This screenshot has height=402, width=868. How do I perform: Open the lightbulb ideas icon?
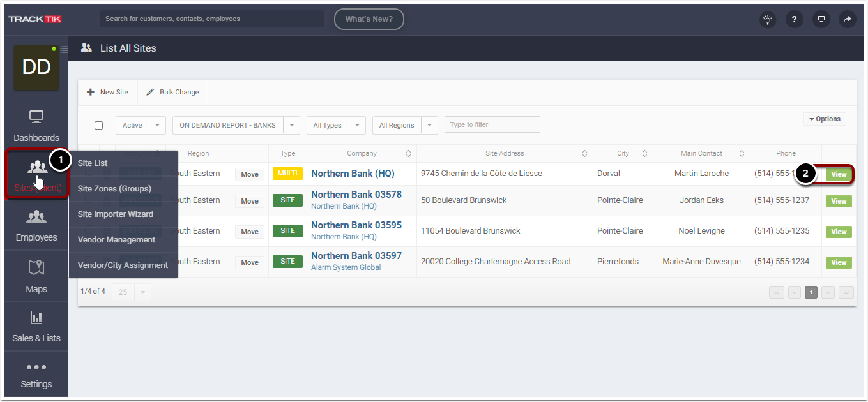pos(768,19)
